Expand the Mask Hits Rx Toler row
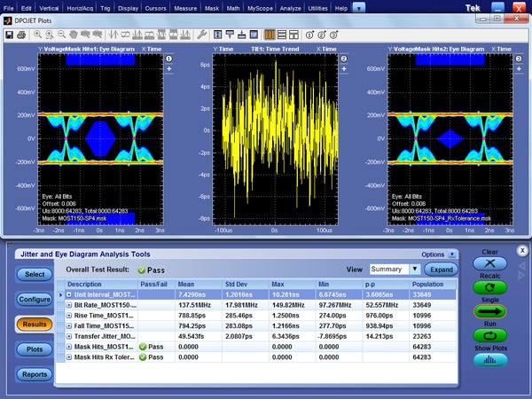This screenshot has width=532, height=399. [x=69, y=357]
